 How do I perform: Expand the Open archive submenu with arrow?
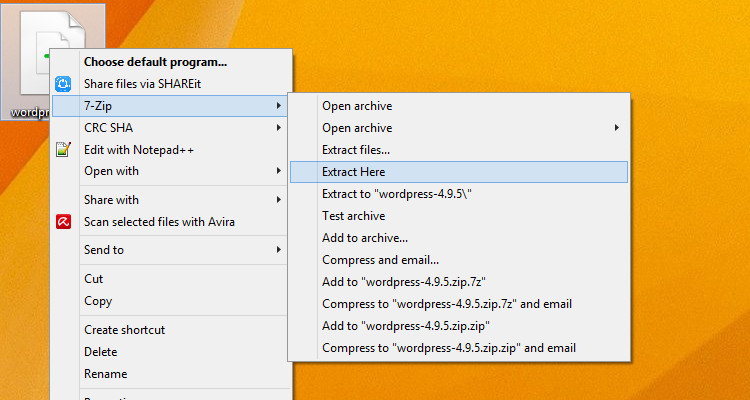[x=459, y=128]
